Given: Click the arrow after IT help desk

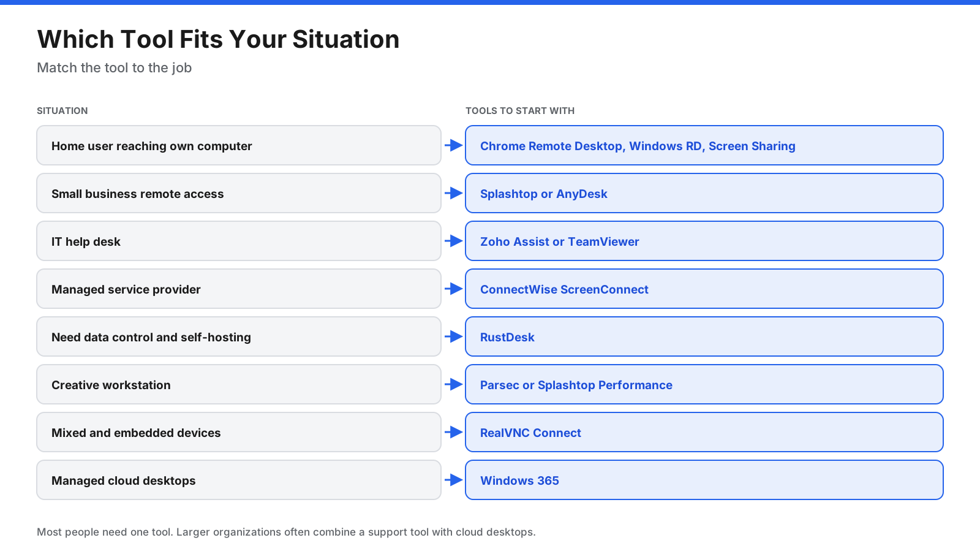Looking at the screenshot, I should click(453, 241).
